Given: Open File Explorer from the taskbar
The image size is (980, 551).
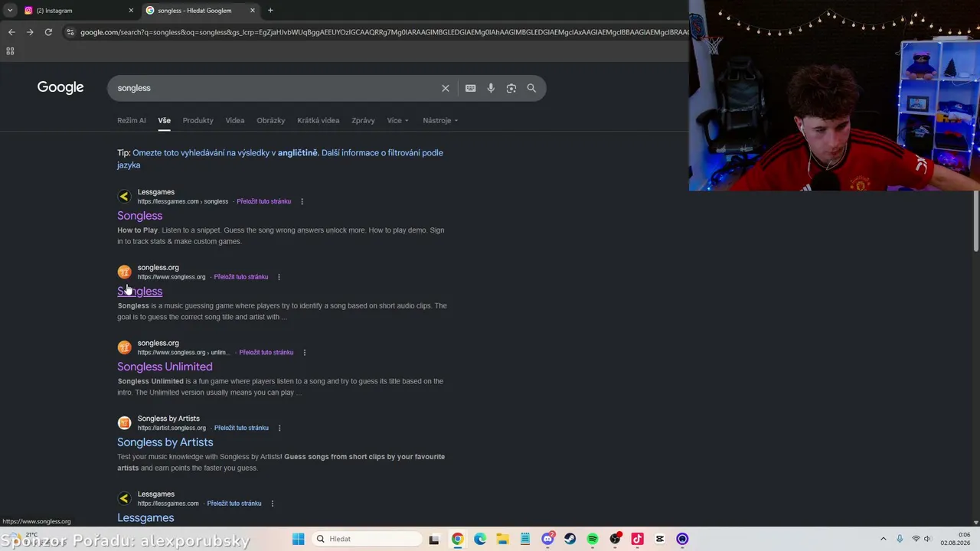Looking at the screenshot, I should pyautogui.click(x=502, y=539).
